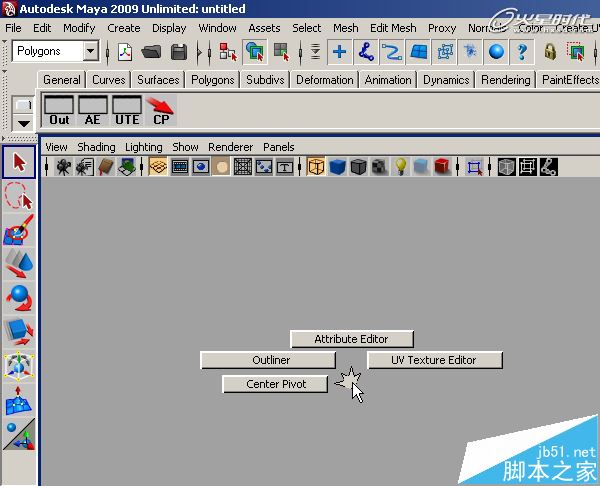Image resolution: width=600 pixels, height=486 pixels.
Task: Activate the Paint Selection tool
Action: coord(19,230)
